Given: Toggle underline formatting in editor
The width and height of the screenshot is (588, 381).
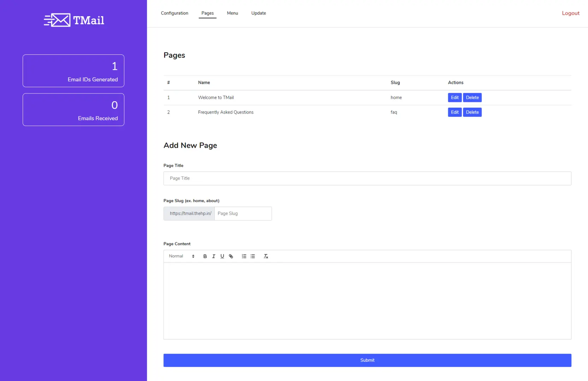Looking at the screenshot, I should click(x=222, y=256).
